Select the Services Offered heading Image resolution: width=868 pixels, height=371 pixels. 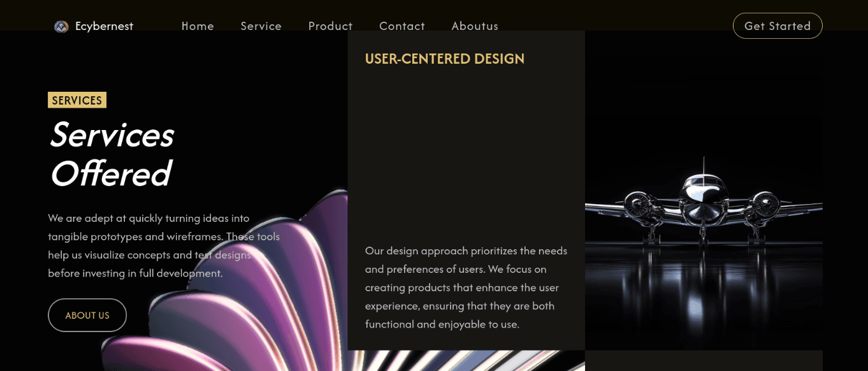pyautogui.click(x=112, y=154)
